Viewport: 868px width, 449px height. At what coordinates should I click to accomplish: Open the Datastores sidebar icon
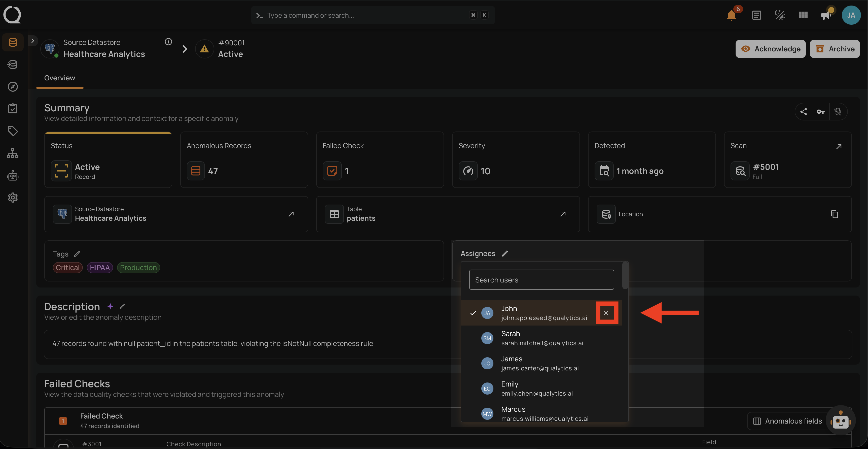coord(13,42)
